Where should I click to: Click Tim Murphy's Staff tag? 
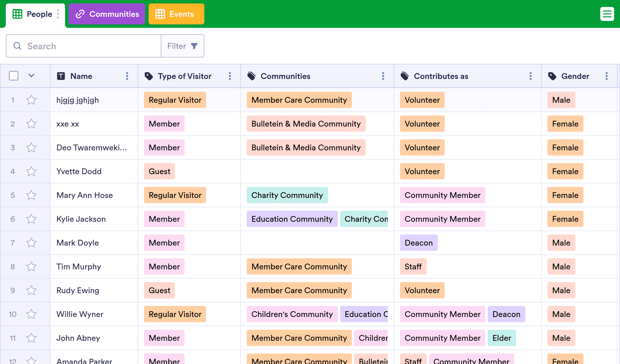point(413,266)
